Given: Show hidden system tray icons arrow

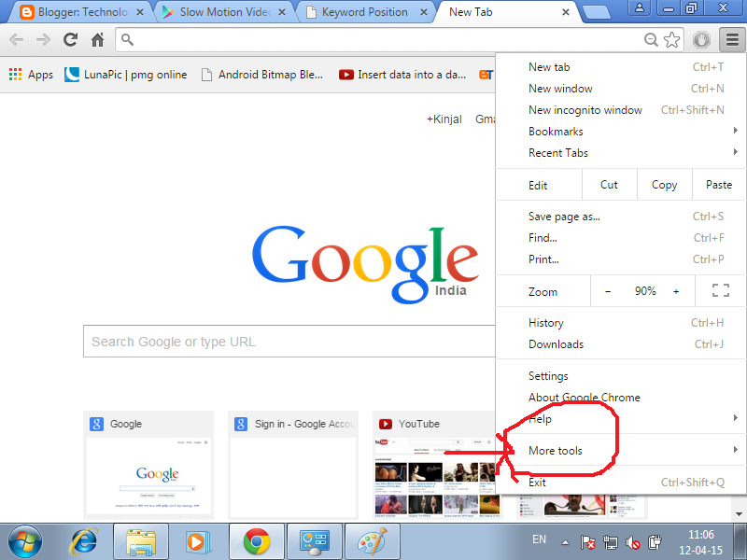Looking at the screenshot, I should tap(565, 542).
